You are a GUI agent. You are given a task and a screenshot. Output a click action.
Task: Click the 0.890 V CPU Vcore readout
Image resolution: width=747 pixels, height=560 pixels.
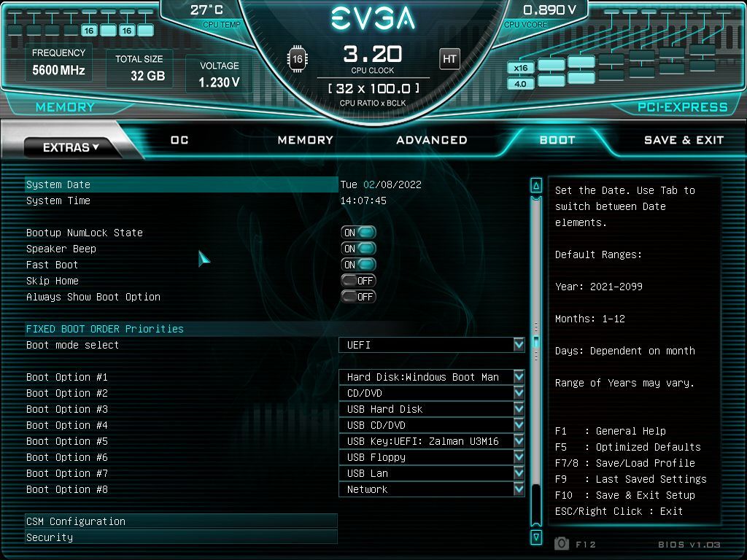[550, 10]
